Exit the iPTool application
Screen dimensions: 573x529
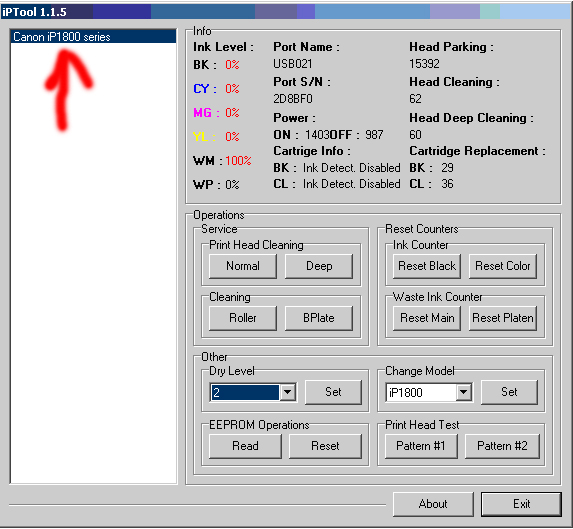point(521,504)
